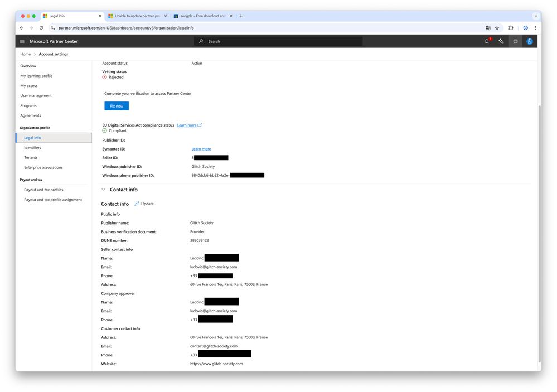
Task: Open My access in sidebar
Action: pyautogui.click(x=29, y=86)
